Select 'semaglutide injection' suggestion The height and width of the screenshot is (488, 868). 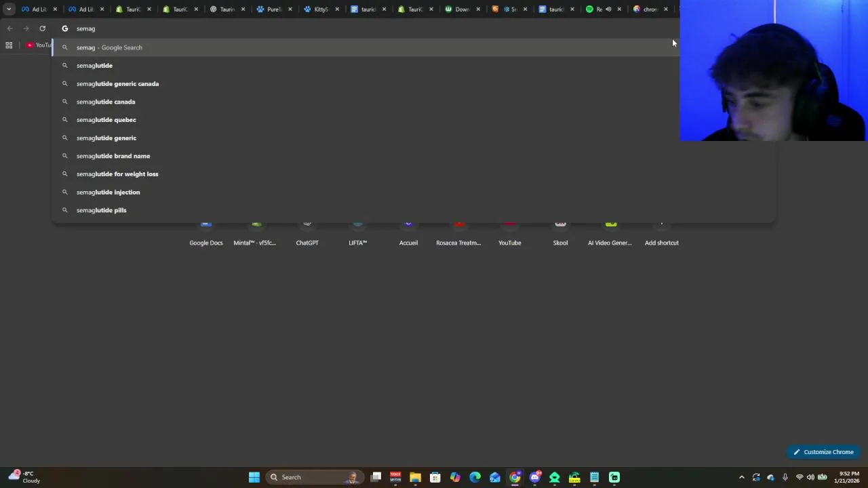click(414, 192)
